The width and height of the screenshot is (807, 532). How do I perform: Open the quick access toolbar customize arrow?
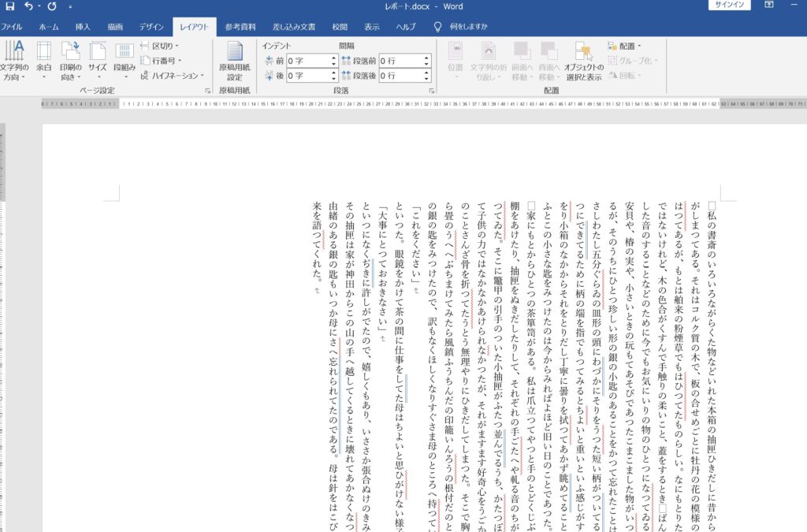coord(70,6)
